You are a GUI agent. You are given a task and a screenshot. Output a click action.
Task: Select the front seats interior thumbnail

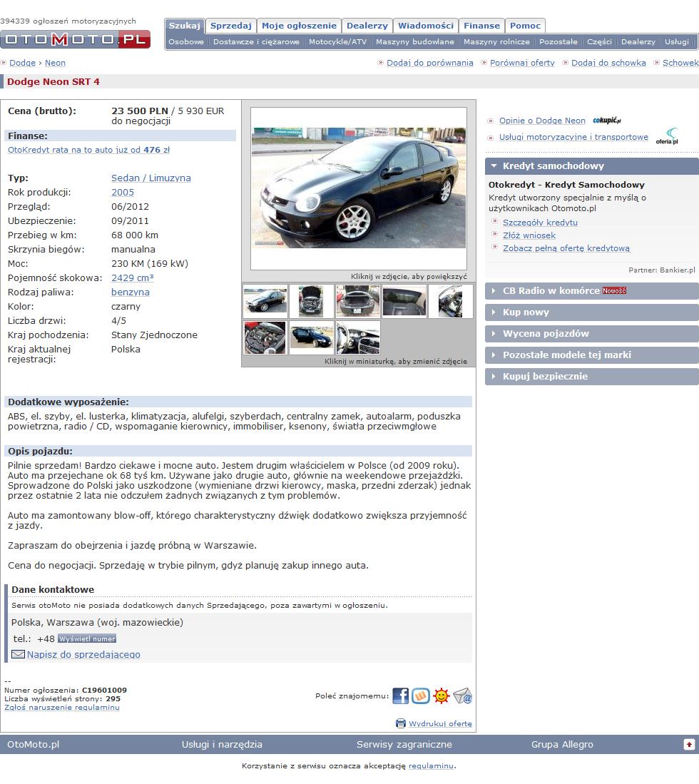point(451,302)
